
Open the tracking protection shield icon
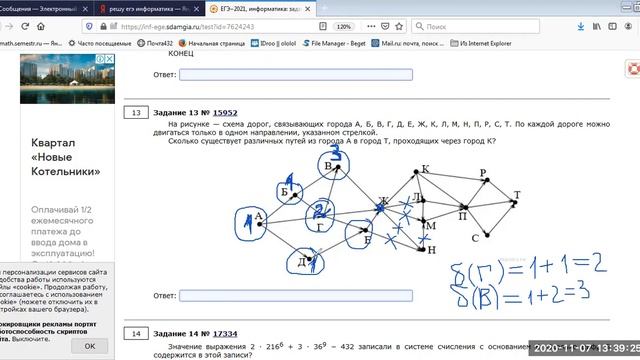tap(89, 27)
